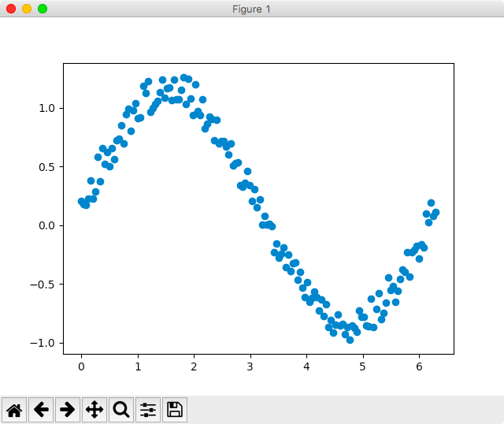Click y-axis tick label −1.0

point(43,344)
